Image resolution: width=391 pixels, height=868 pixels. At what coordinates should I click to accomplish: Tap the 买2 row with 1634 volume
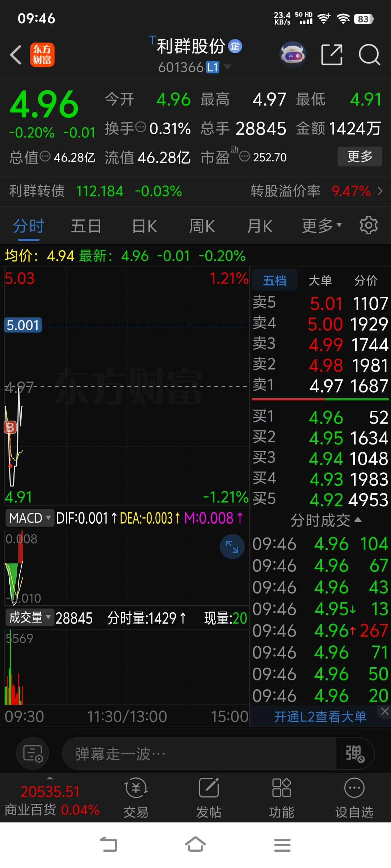[320, 438]
